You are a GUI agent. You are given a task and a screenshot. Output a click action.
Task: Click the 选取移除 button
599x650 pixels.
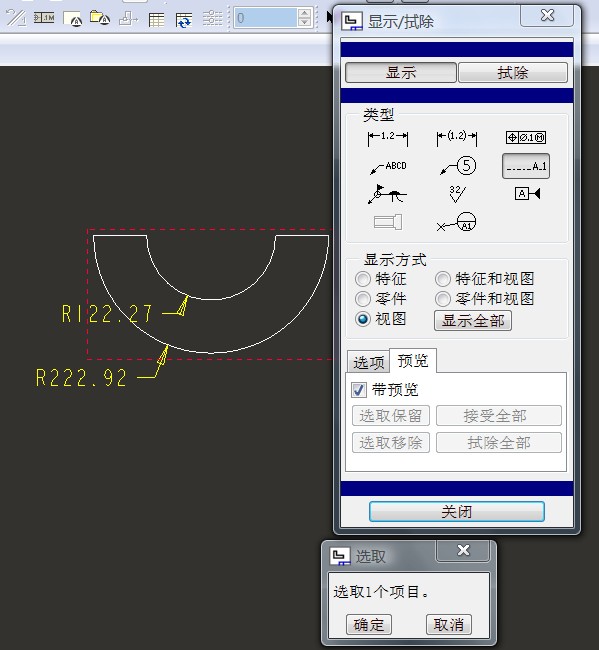click(x=390, y=443)
